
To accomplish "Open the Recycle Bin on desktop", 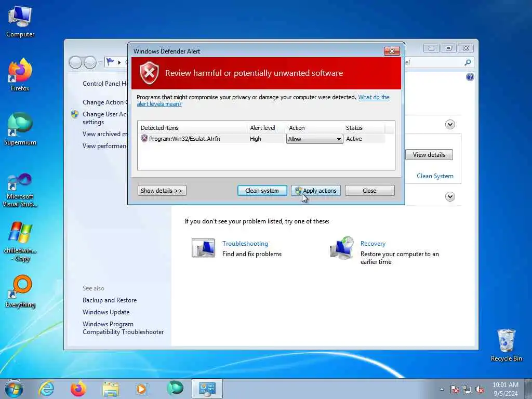I will coord(506,345).
